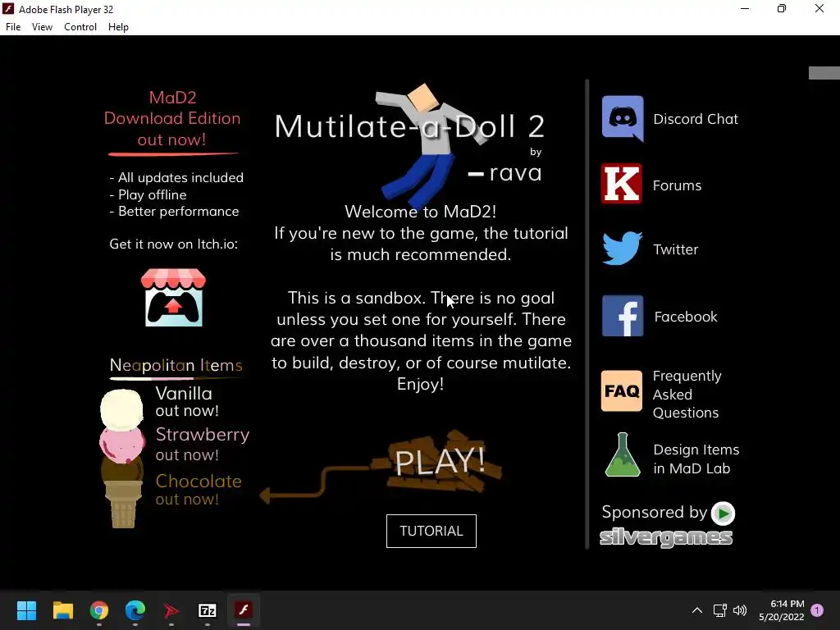This screenshot has width=840, height=630.
Task: Click the Facebook logo icon
Action: click(x=623, y=316)
